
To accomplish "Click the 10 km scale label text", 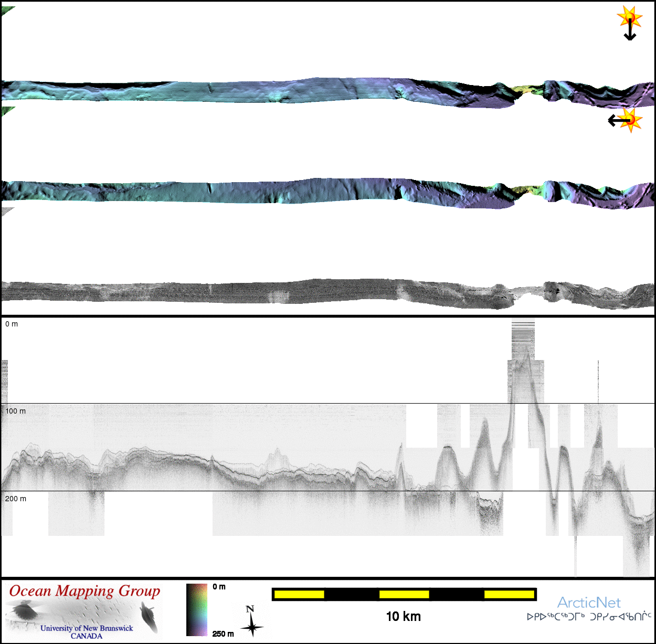I will [x=403, y=617].
